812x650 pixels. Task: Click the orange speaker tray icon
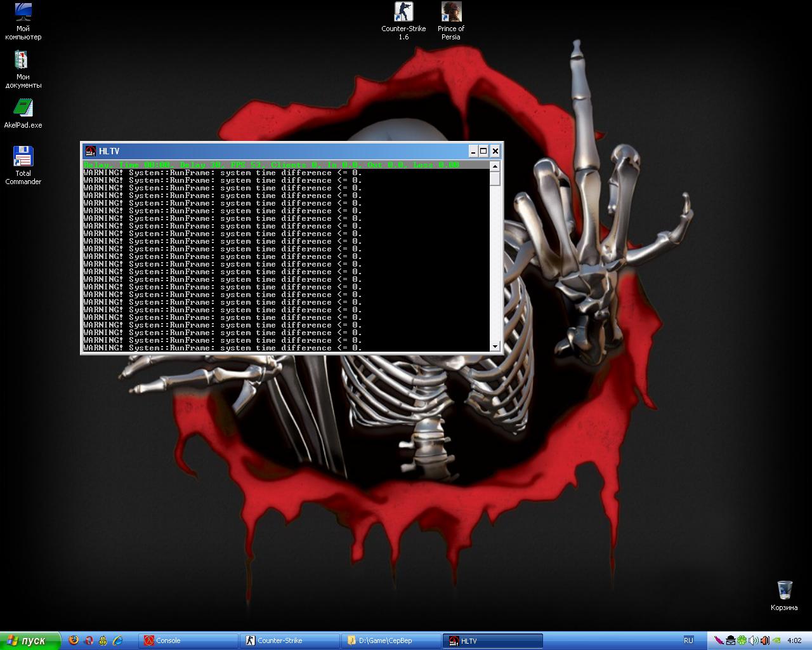click(x=765, y=640)
